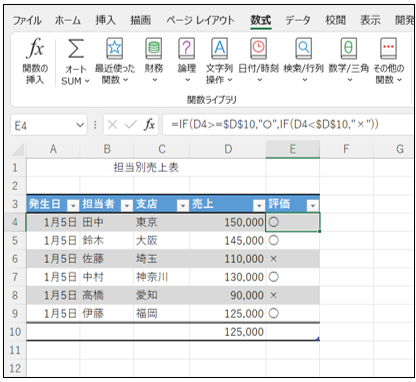416x382 pixels.
Task: Switch to the ホーム (Home) tab
Action: [x=68, y=21]
